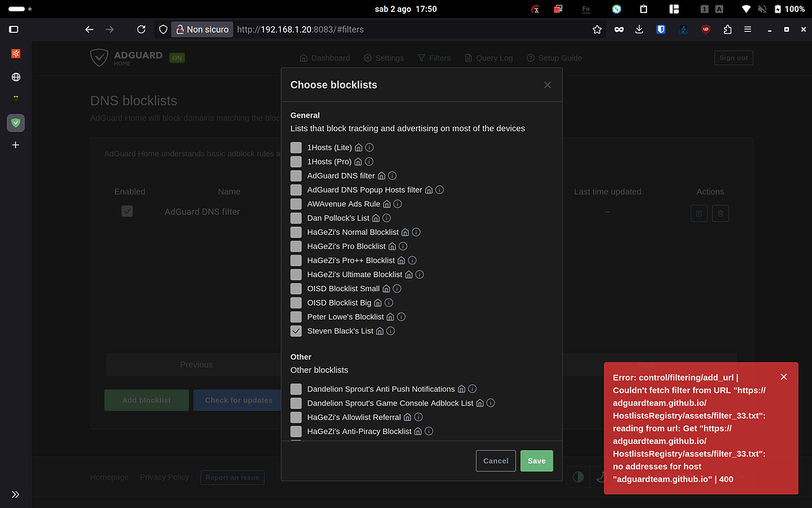Open homepage icon for Dandelion Sprout's Anti Push Notifications
The width and height of the screenshot is (812, 508).
(461, 389)
